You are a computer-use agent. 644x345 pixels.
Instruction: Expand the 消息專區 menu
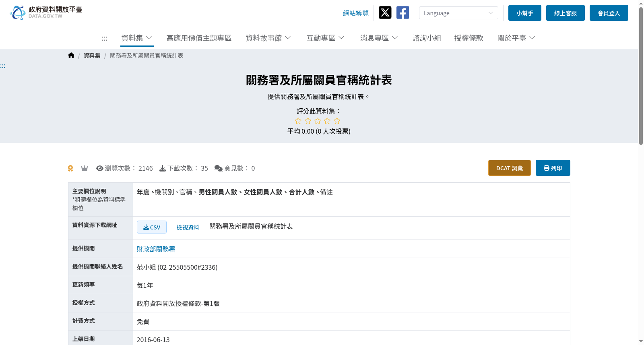[x=379, y=38]
